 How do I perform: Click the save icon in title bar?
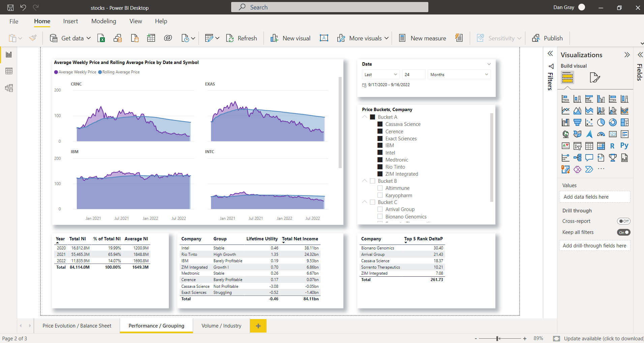coord(10,7)
